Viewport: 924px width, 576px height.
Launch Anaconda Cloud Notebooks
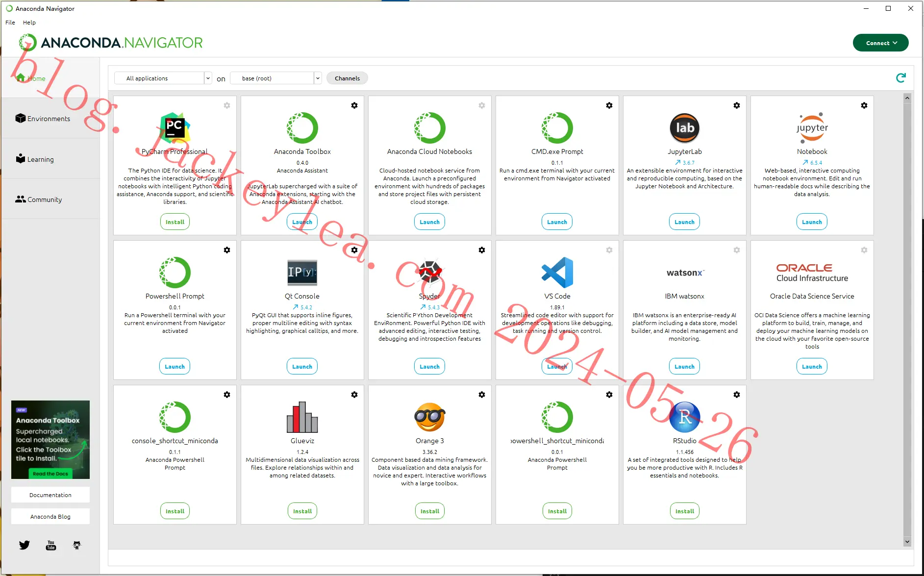click(430, 222)
